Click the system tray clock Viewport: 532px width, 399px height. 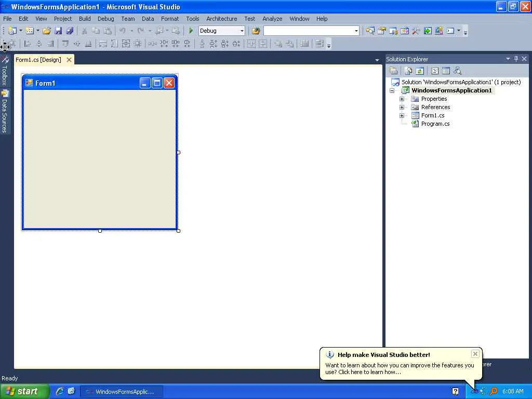[x=513, y=391]
